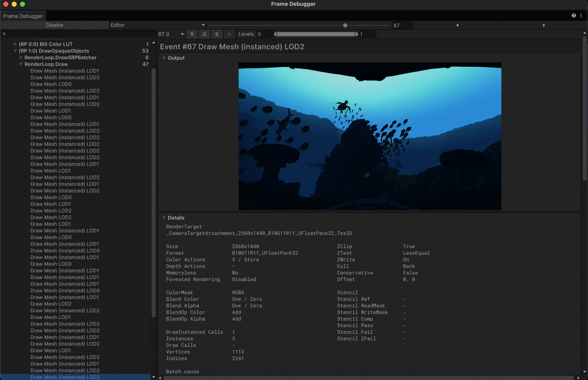Click the Indices value 2241

[x=238, y=358]
